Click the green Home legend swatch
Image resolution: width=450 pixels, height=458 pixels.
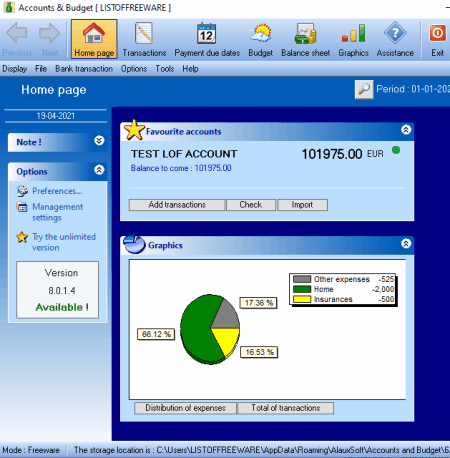pos(302,289)
